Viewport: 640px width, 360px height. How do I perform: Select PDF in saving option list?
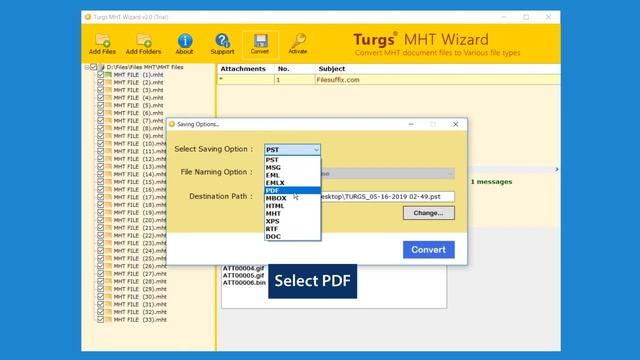coord(292,191)
